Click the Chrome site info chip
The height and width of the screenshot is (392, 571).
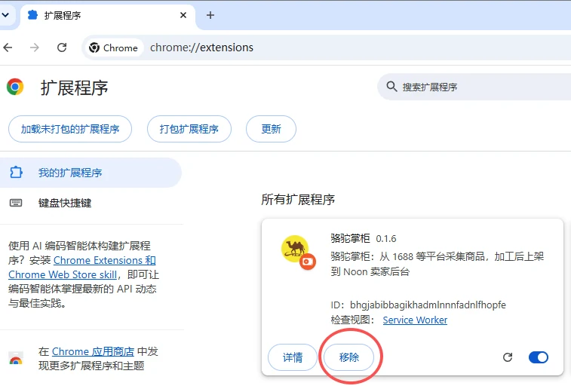tap(114, 47)
